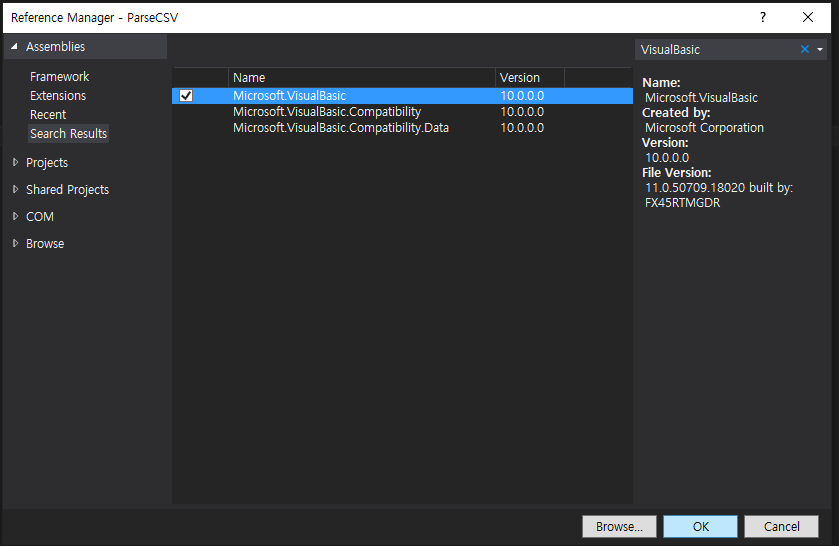Screen dimensions: 839x546
Task: Open the Shared Projects heading
Action: pyautogui.click(x=67, y=189)
